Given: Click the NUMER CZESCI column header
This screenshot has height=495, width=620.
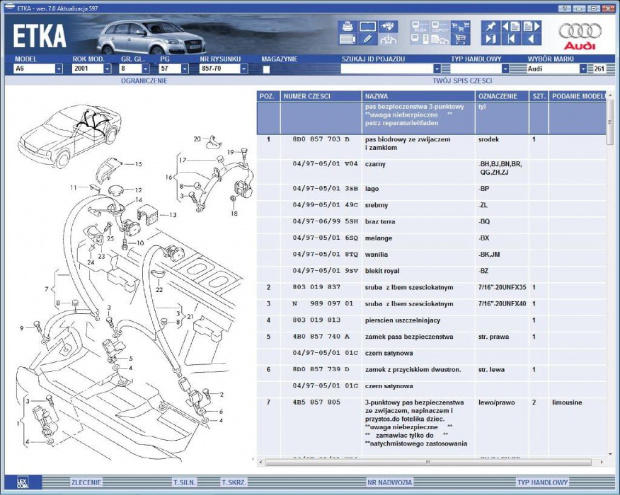Looking at the screenshot, I should point(321,96).
